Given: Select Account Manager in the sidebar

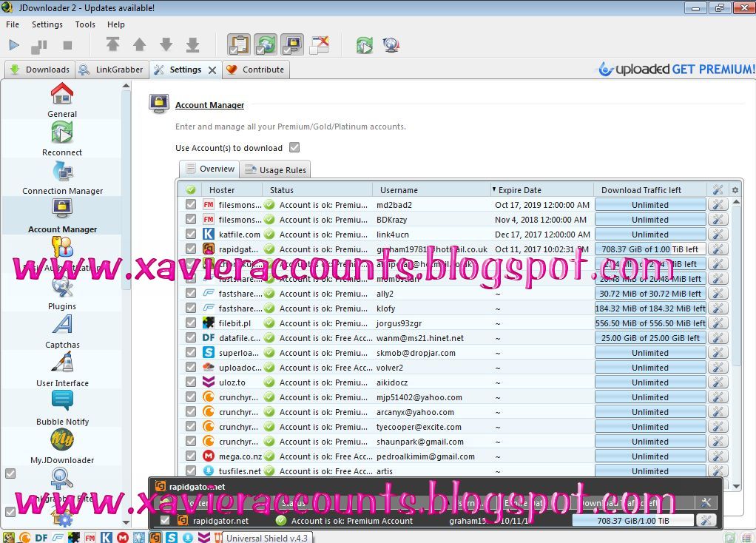Looking at the screenshot, I should (62, 215).
